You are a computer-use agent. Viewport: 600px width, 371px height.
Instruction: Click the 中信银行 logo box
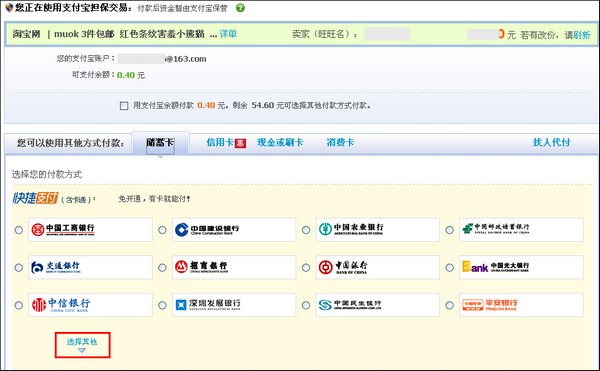pos(90,305)
